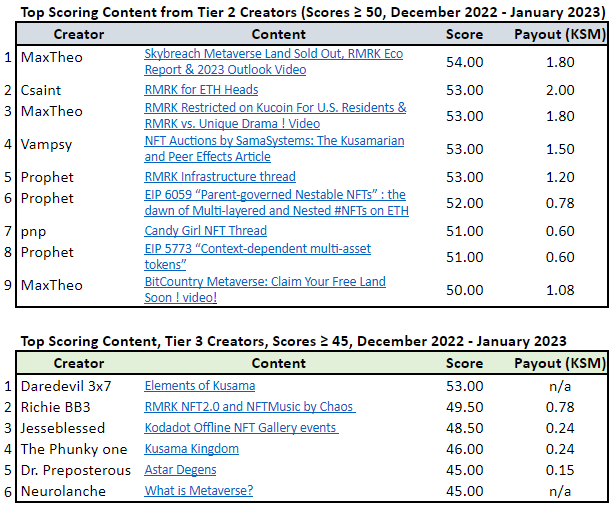Select the Tier 2 Payout (KSM) header
The height and width of the screenshot is (507, 613).
coord(559,34)
